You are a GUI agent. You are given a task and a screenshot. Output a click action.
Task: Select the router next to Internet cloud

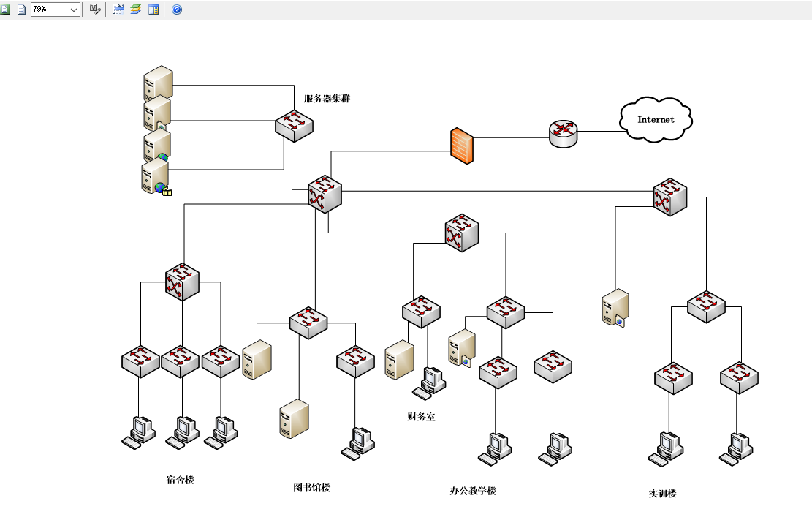[x=563, y=134]
